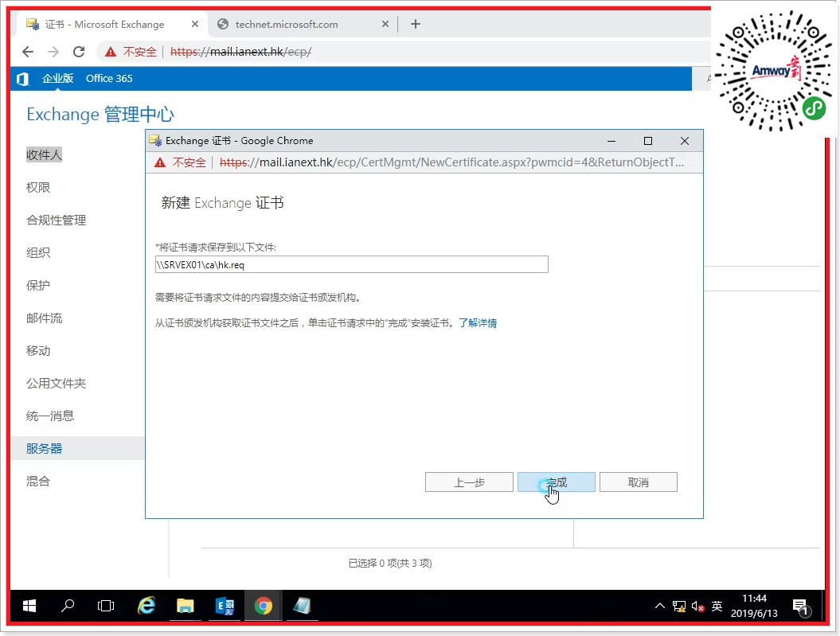Click the main window address bar URL

[x=240, y=52]
